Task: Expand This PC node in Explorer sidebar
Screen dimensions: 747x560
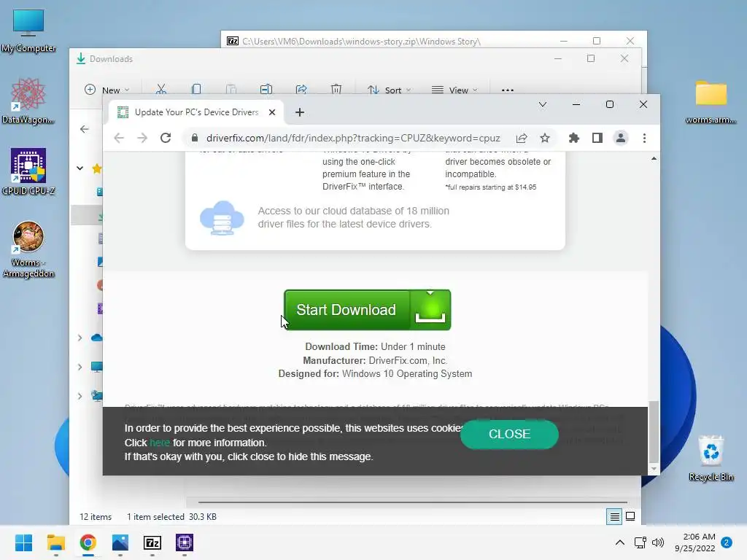Action: click(80, 367)
